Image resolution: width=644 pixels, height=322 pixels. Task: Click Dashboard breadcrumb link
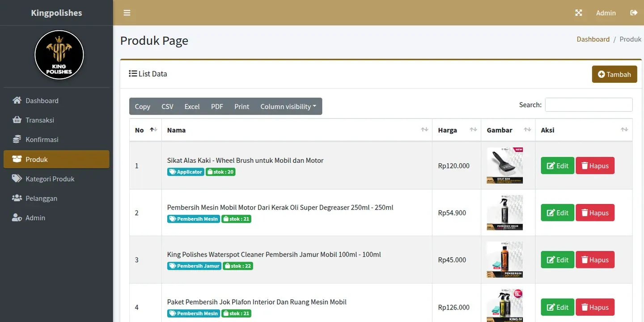(x=593, y=39)
